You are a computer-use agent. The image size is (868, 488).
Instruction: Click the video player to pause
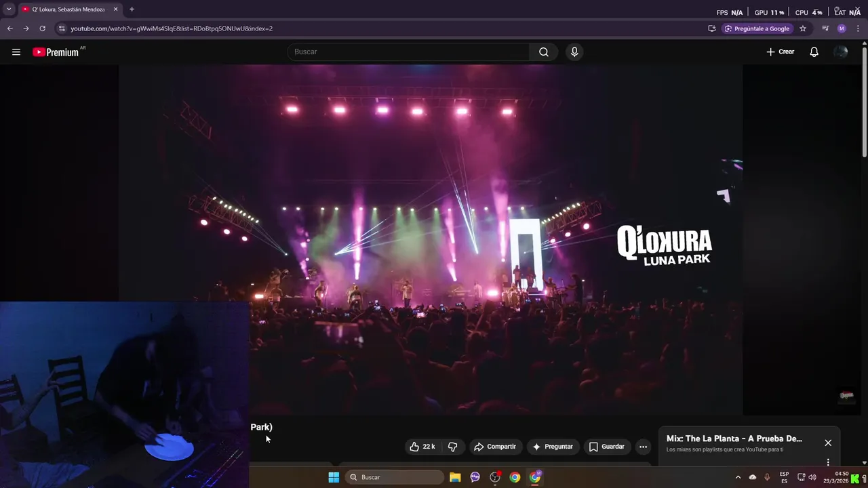431,240
